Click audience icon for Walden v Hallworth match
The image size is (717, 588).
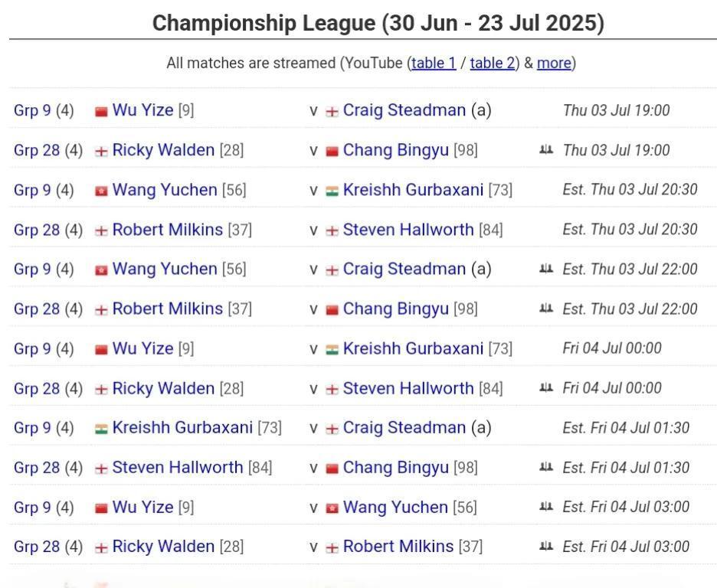click(x=546, y=388)
